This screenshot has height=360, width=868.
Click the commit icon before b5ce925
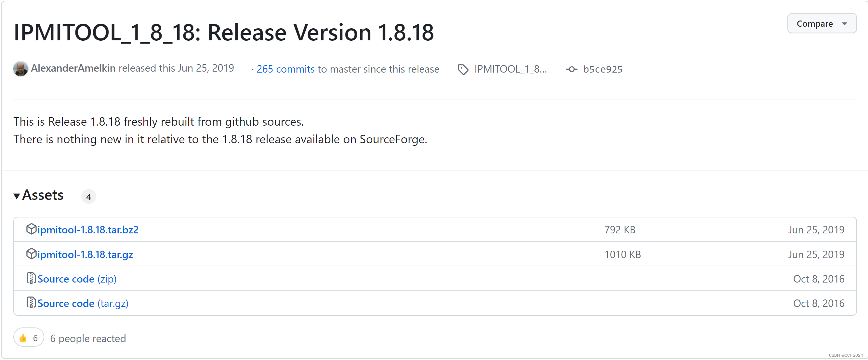tap(572, 69)
